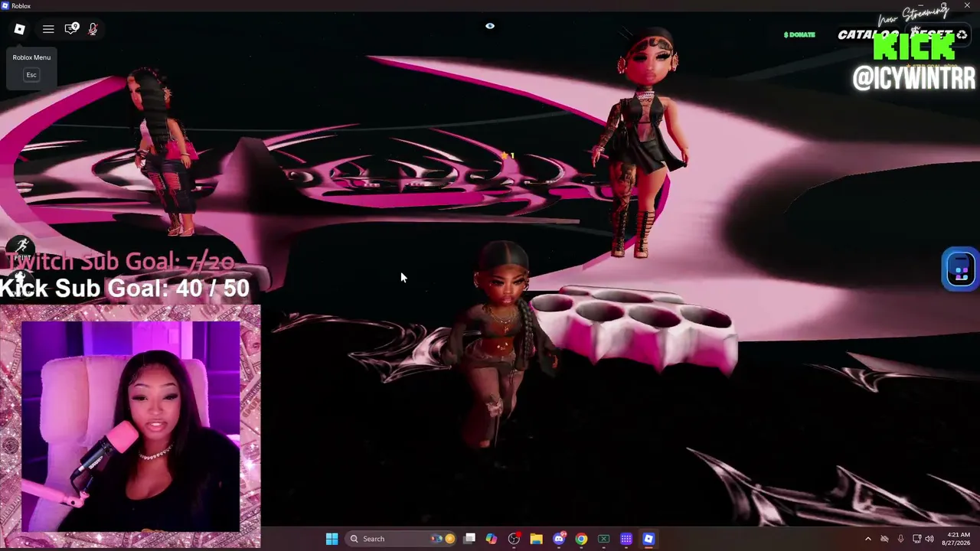The width and height of the screenshot is (980, 551).
Task: Open File Explorer from the taskbar
Action: click(536, 539)
